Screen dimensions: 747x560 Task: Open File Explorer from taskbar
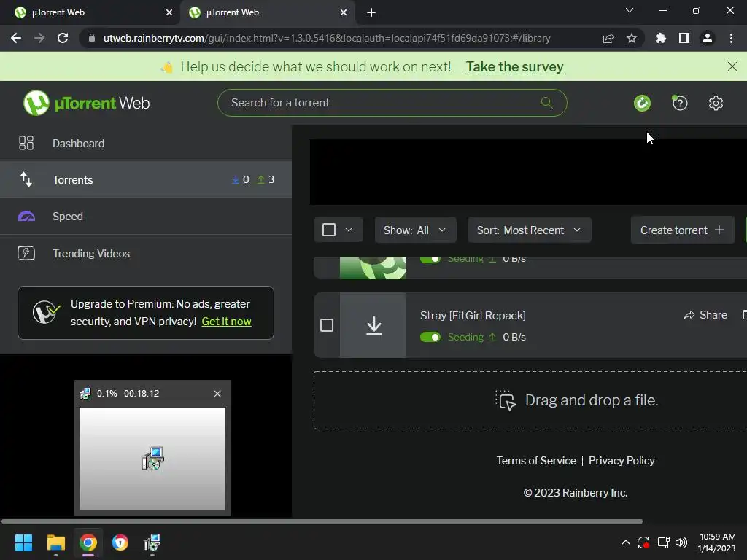point(55,542)
